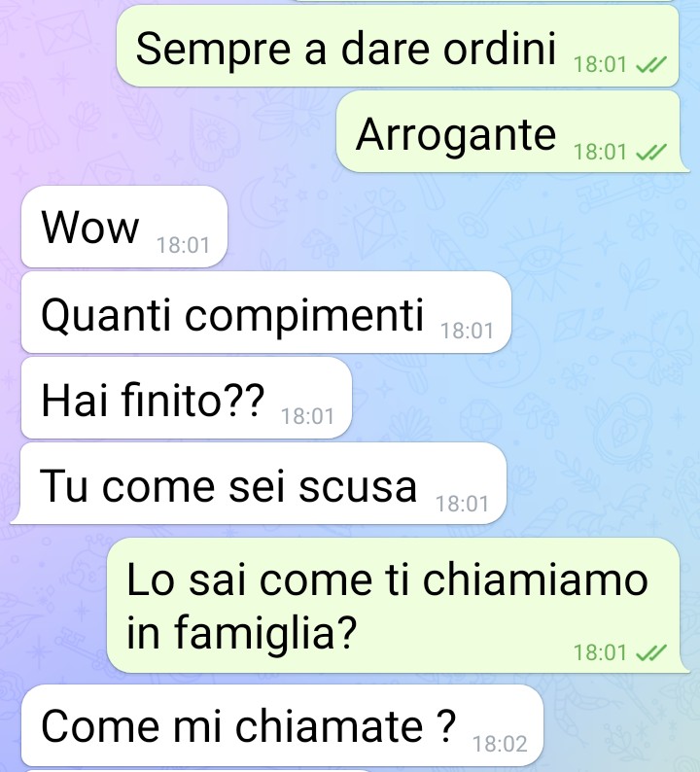Viewport: 700px width, 772px height.
Task: Tap the 18:01 timestamp on 'Hai finito??'
Action: coord(307,416)
